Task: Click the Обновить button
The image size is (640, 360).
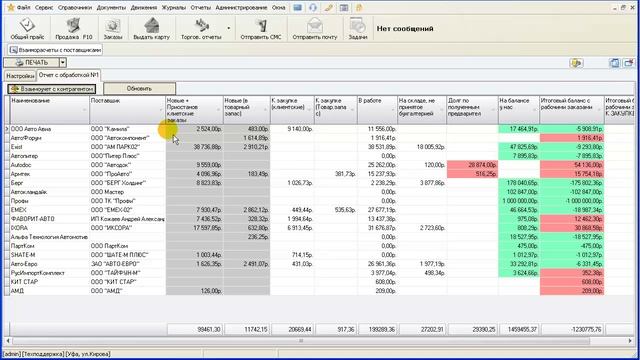Action: 139,89
